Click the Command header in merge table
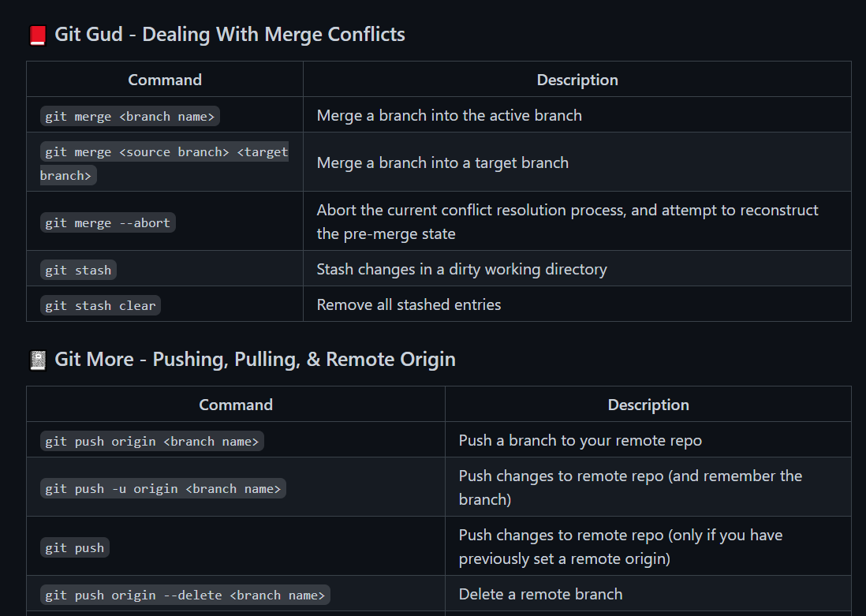This screenshot has width=866, height=616. [x=165, y=80]
